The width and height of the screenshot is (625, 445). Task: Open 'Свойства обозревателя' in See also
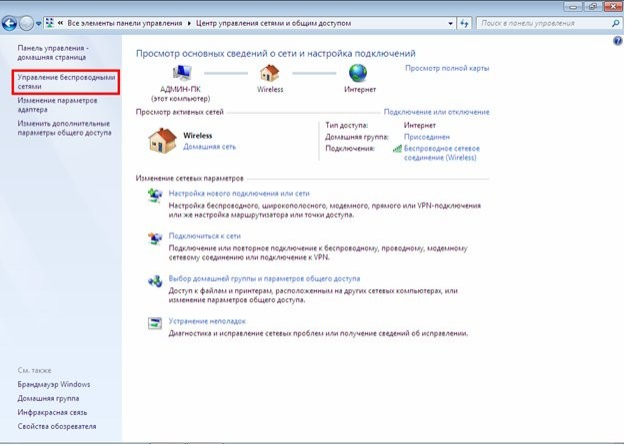[57, 426]
